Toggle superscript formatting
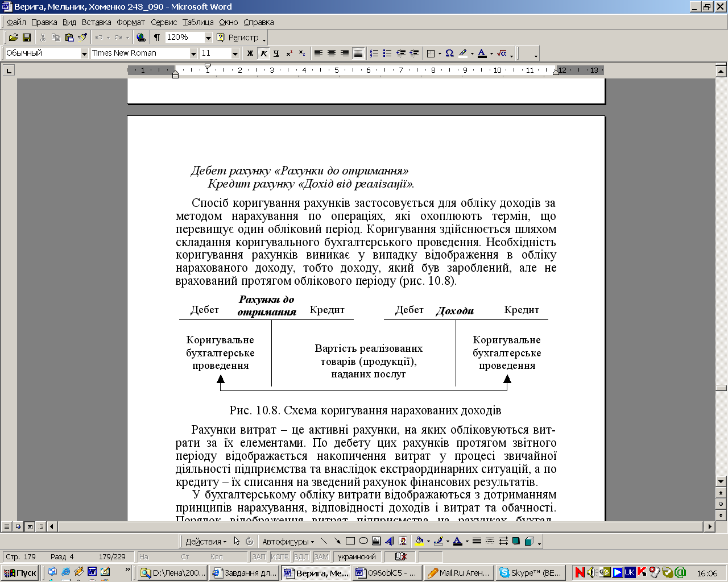 (289, 53)
